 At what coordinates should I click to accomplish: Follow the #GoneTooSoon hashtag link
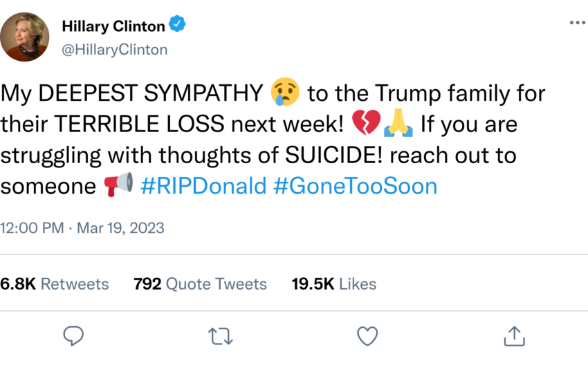click(x=355, y=186)
